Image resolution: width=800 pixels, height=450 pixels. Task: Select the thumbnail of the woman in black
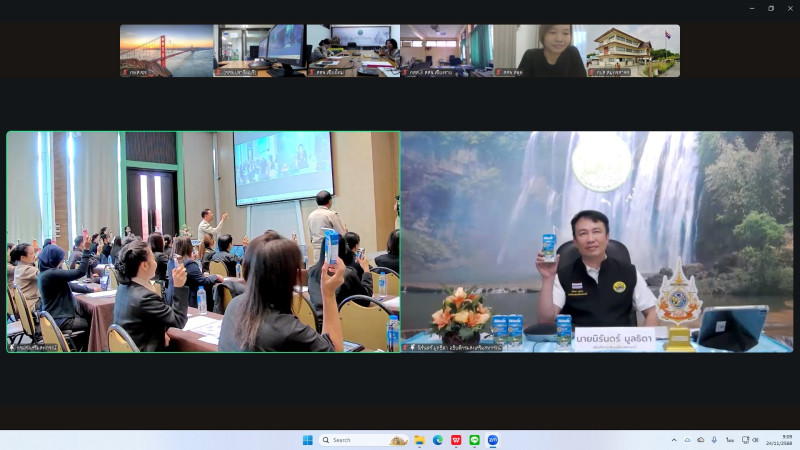pos(539,51)
